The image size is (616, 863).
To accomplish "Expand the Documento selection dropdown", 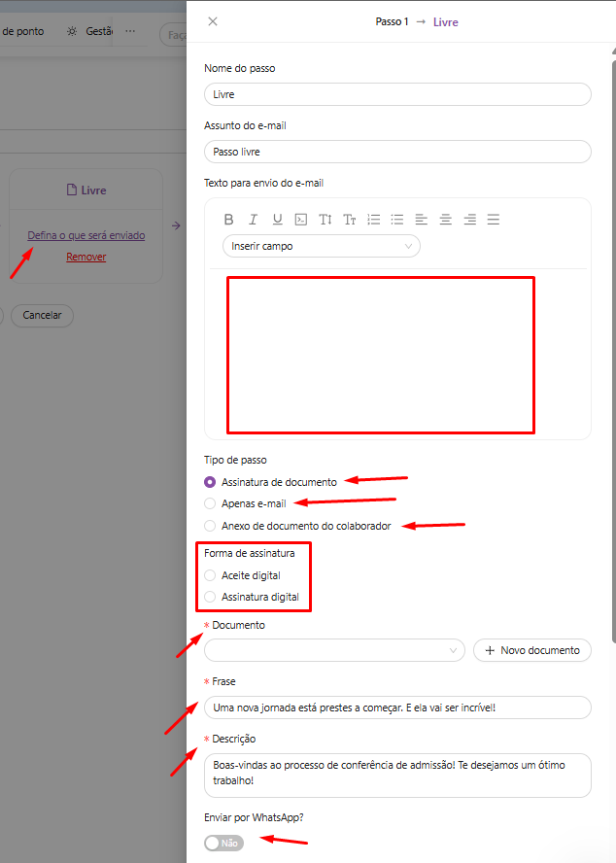I will 334,650.
